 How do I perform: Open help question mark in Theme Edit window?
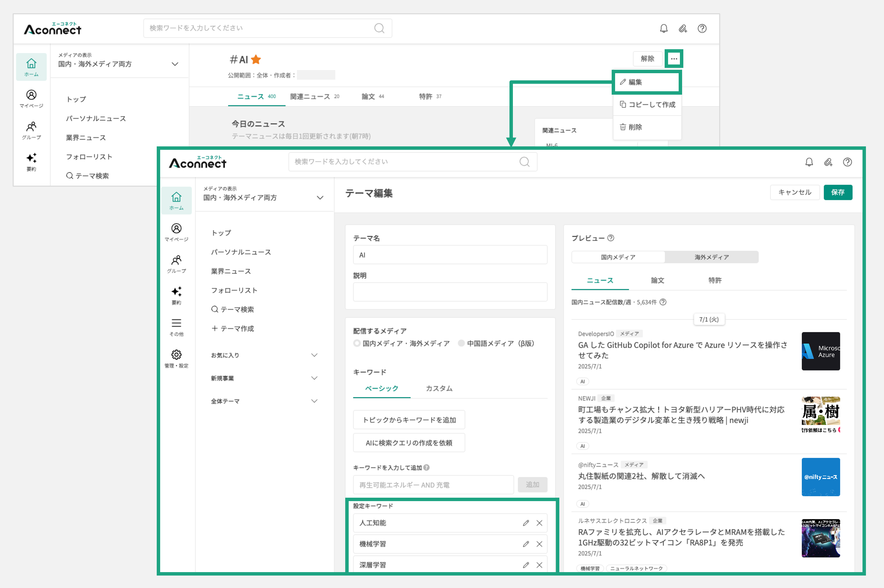coord(847,162)
